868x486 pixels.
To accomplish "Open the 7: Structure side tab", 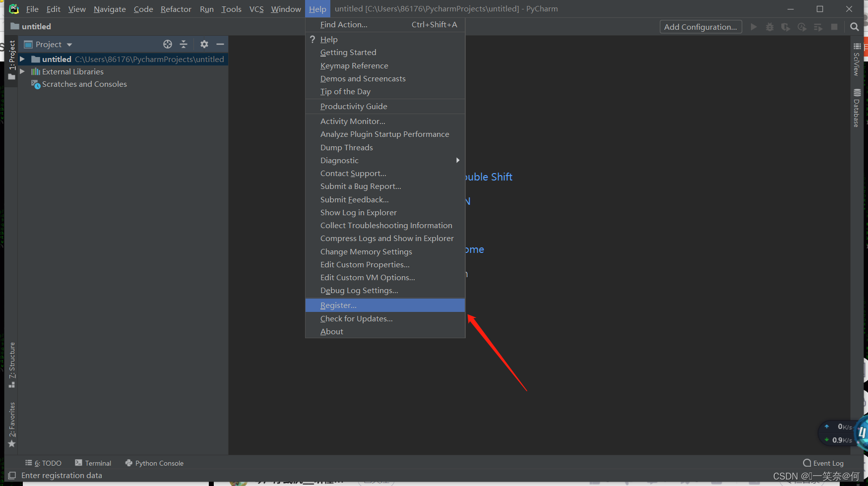I will tap(12, 365).
